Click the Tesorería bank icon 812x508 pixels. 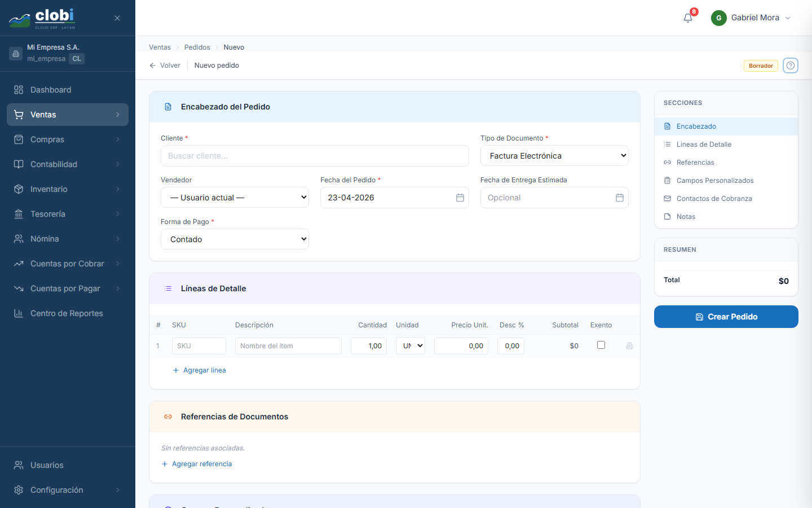[19, 214]
